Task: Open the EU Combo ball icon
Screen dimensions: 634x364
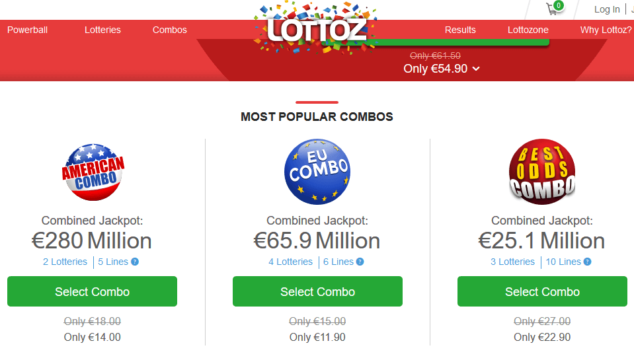Action: (x=317, y=172)
